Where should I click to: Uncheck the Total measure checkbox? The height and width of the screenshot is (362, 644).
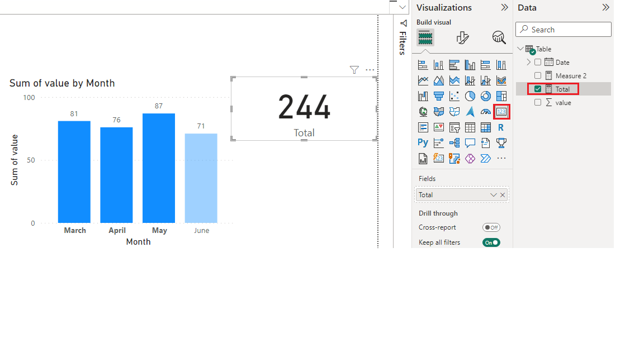pos(538,89)
